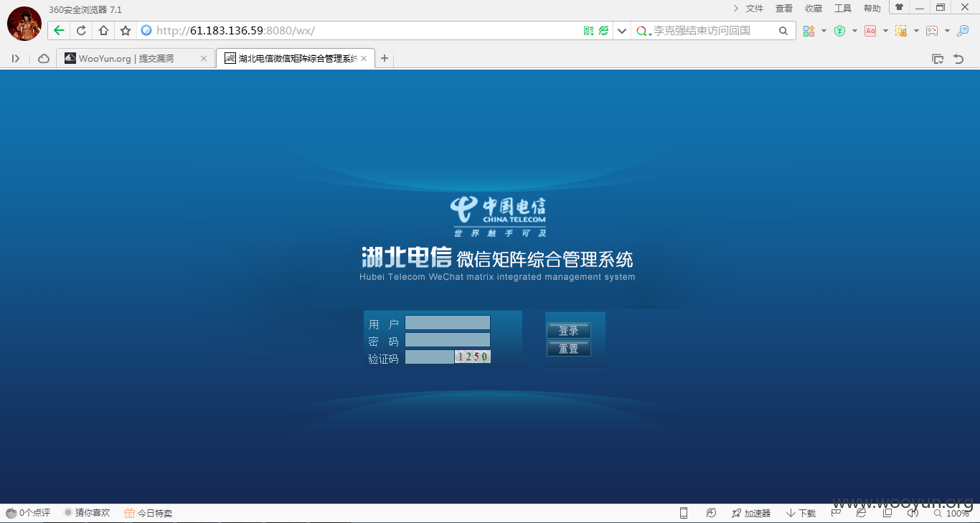The height and width of the screenshot is (523, 980).
Task: Open the 下载 downloads manager
Action: [x=801, y=513]
